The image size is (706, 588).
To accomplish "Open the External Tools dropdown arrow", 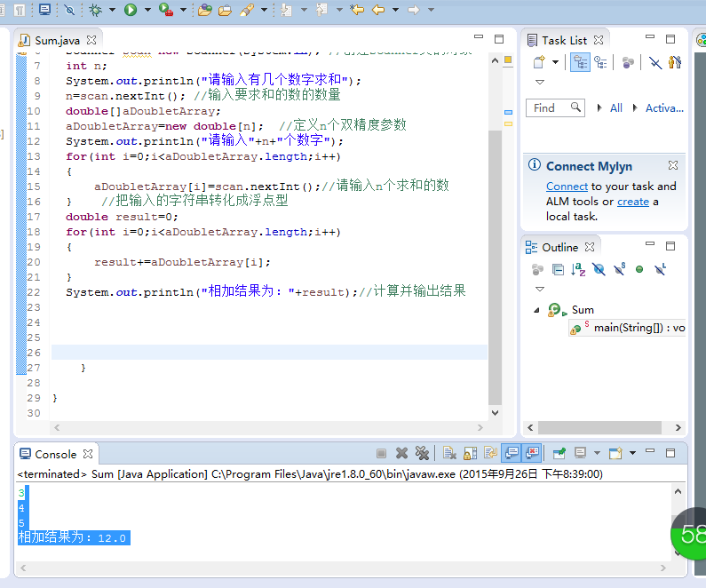I will (183, 10).
